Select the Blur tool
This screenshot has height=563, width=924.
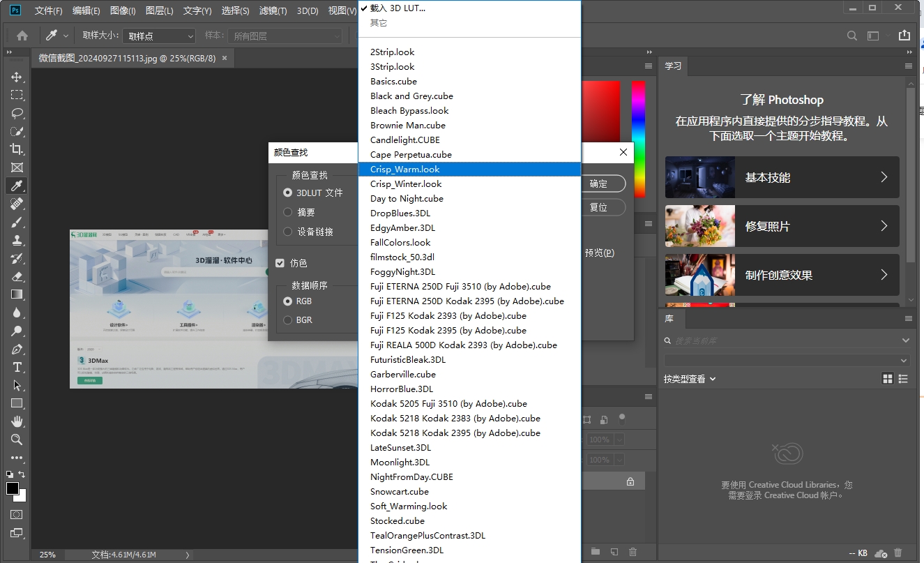pyautogui.click(x=17, y=313)
